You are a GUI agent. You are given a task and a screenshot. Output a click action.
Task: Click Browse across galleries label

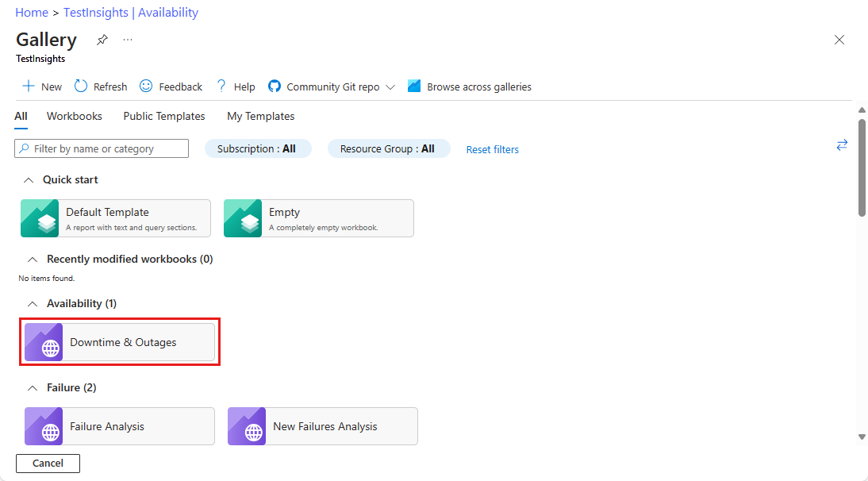click(x=479, y=87)
